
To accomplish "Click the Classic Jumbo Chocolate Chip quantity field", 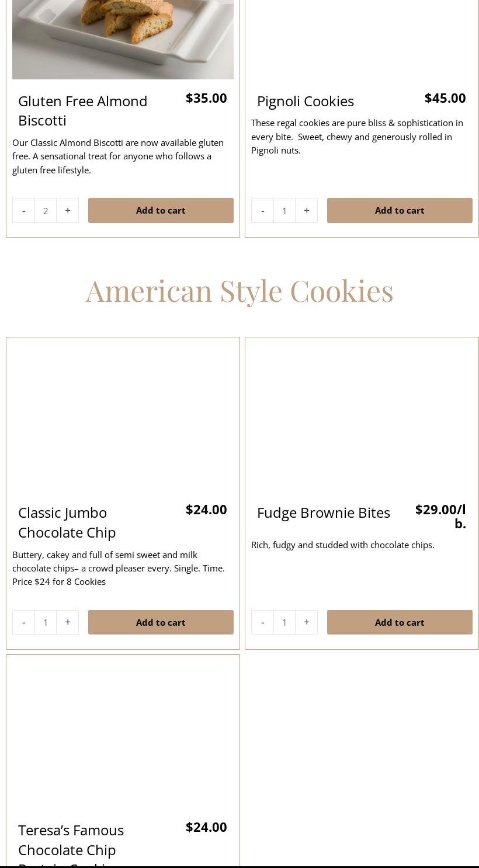I will tap(46, 622).
